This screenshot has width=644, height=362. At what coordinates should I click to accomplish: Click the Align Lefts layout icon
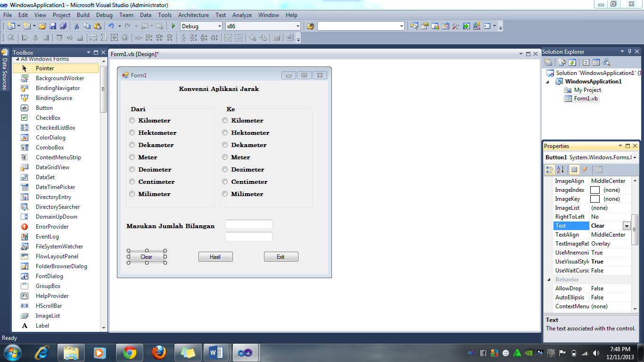point(25,38)
